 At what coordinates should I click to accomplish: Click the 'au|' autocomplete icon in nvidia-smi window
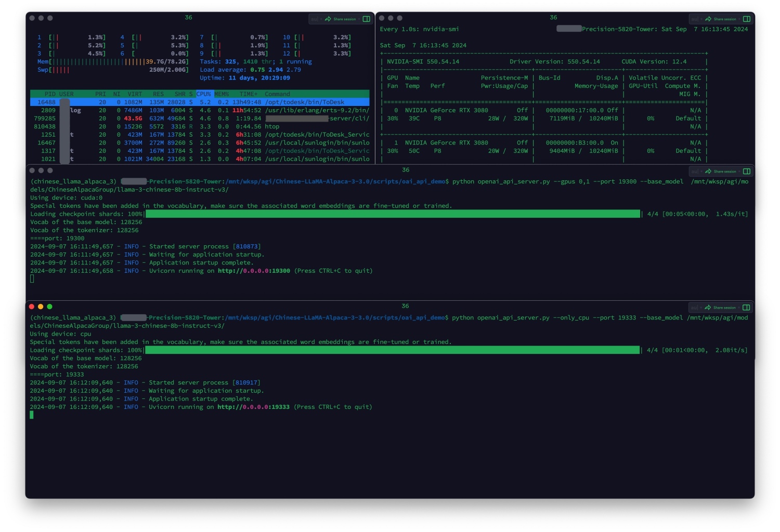695,19
